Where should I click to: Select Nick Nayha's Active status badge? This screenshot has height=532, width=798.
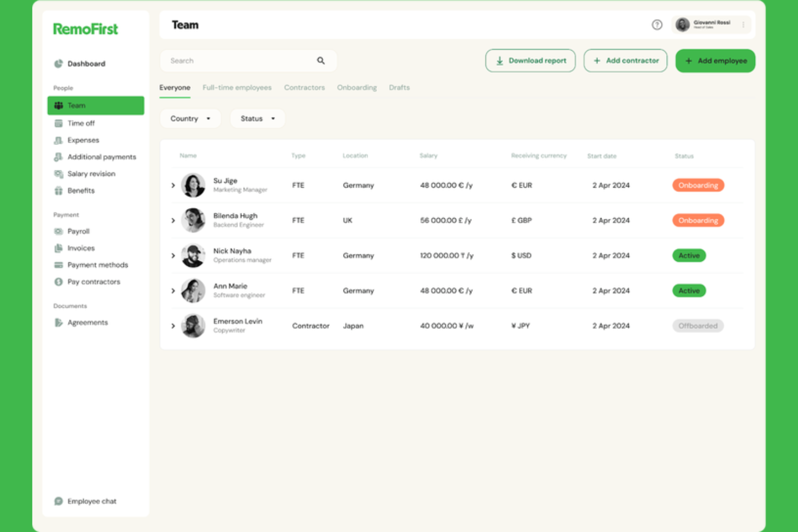pos(689,255)
